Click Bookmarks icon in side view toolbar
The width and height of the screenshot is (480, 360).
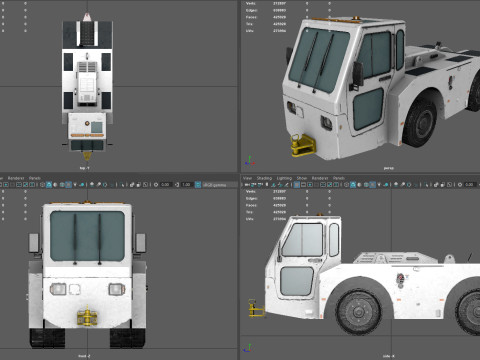(267, 184)
